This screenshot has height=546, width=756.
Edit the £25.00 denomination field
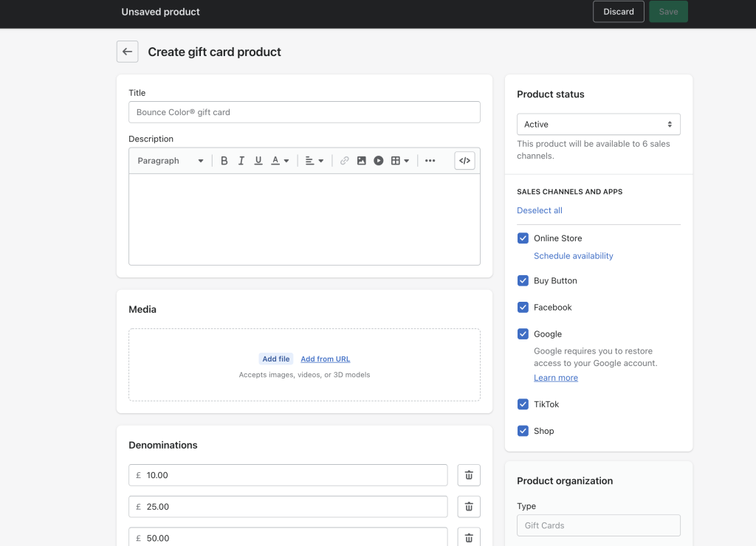(x=288, y=506)
